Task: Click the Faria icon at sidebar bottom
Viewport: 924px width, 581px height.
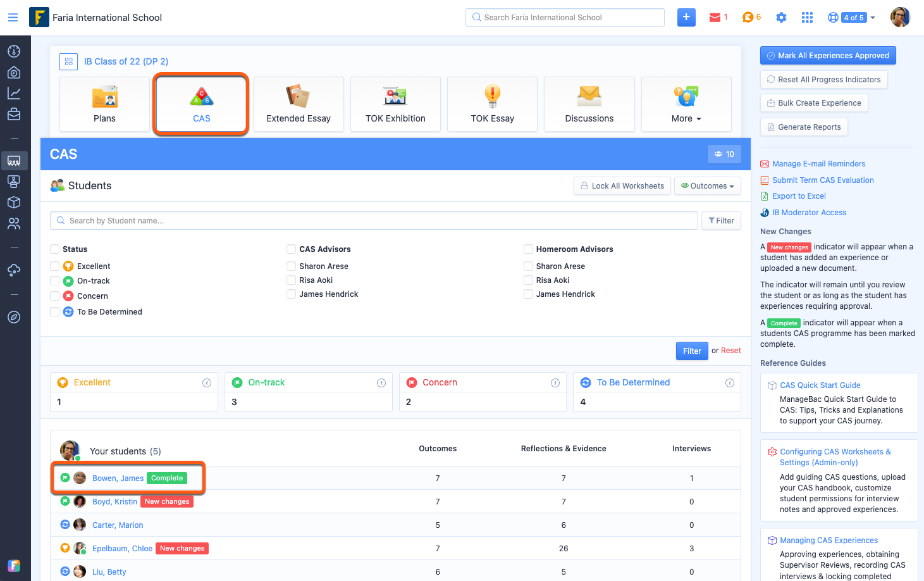Action: click(x=14, y=566)
